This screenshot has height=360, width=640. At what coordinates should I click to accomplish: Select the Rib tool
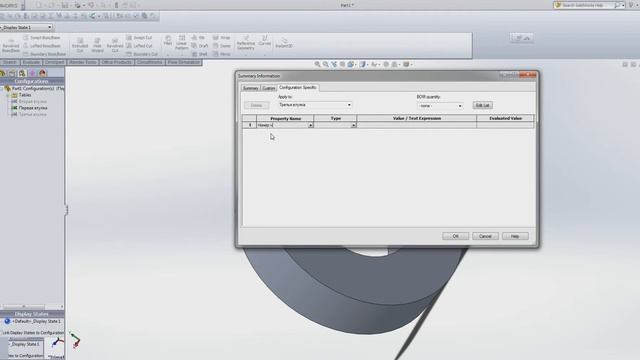pos(198,38)
